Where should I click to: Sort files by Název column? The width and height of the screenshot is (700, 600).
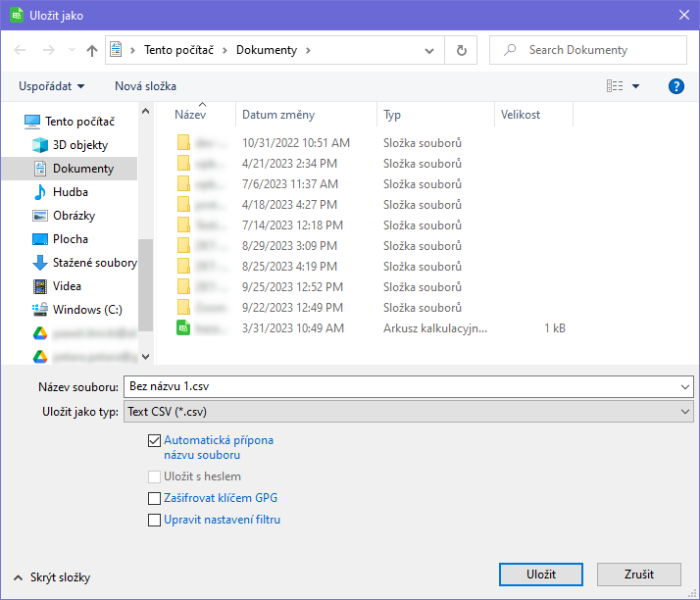point(190,115)
